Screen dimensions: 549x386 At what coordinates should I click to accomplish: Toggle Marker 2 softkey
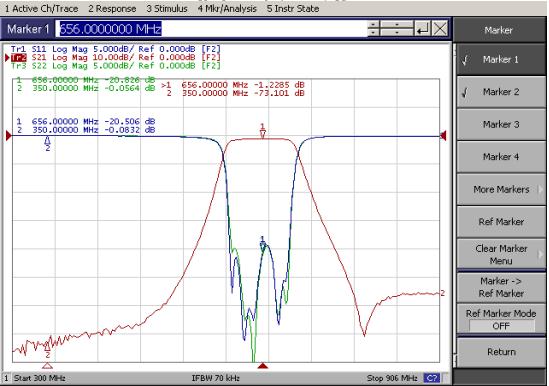point(501,92)
